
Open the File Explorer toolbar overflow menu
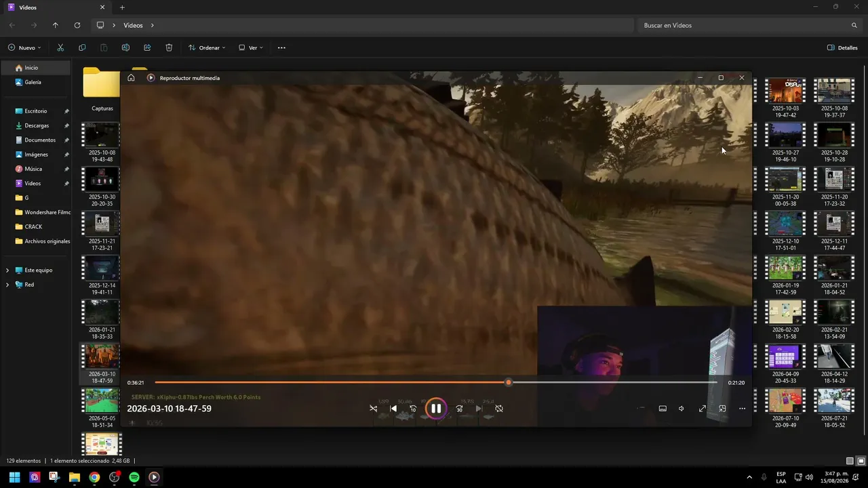tap(281, 48)
